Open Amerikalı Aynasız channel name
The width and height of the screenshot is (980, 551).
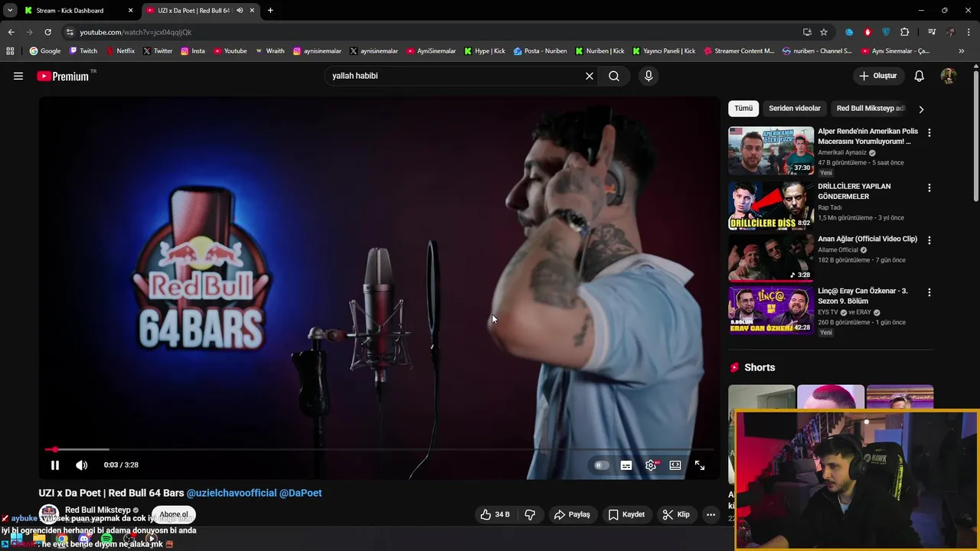tap(842, 152)
